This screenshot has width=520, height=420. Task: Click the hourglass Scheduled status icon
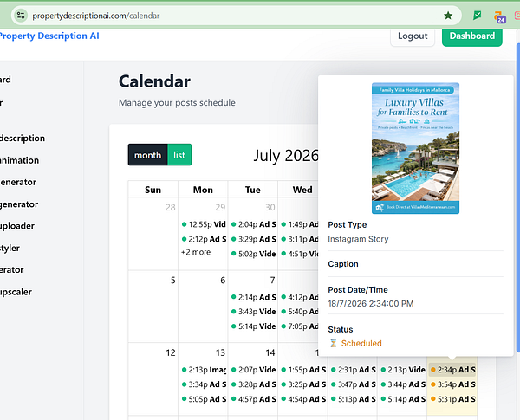pyautogui.click(x=333, y=344)
